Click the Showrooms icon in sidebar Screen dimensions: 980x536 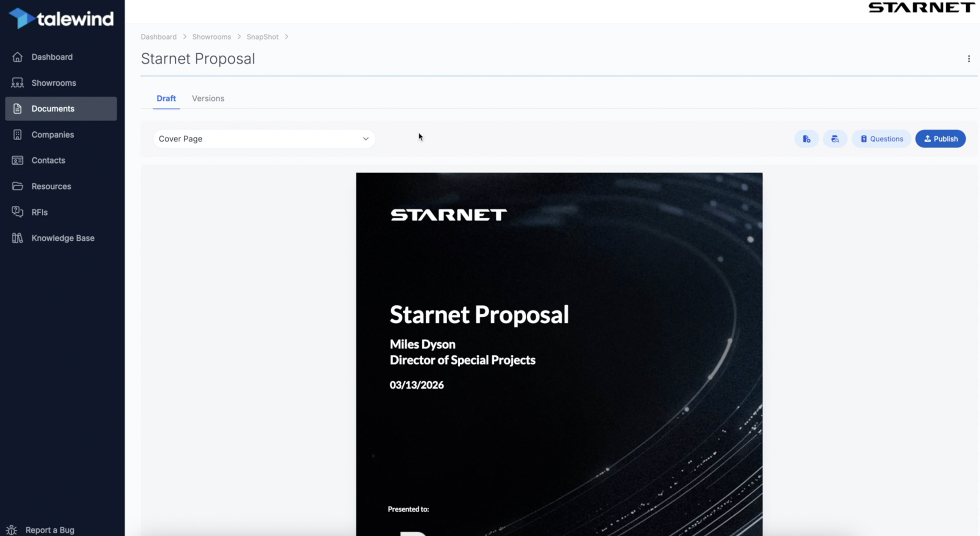coord(17,83)
